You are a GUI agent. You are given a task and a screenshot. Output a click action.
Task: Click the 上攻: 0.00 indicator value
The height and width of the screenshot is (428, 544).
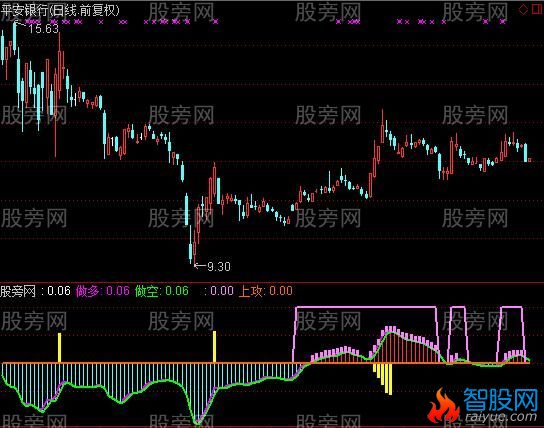266,291
